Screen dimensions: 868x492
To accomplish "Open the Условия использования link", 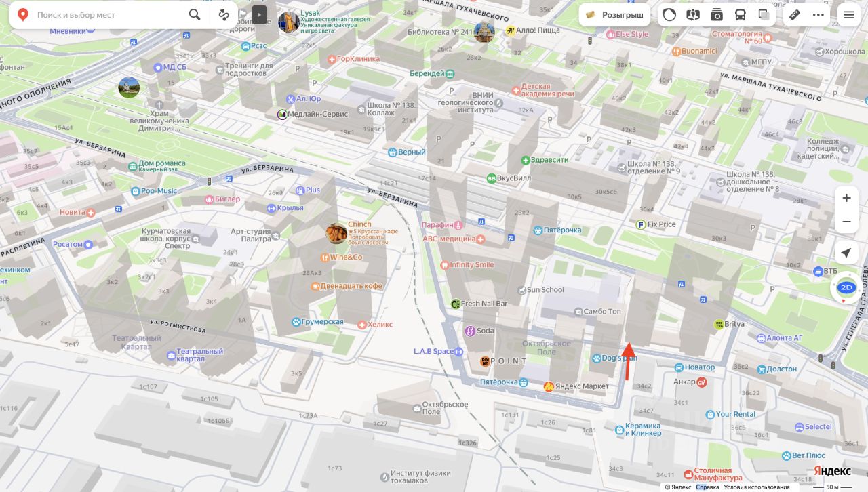I will pos(757,487).
